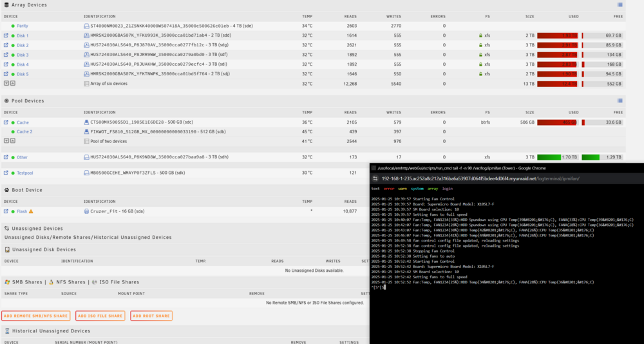Spin up all array disks arrow
This screenshot has width=644, height=344.
coord(12,84)
